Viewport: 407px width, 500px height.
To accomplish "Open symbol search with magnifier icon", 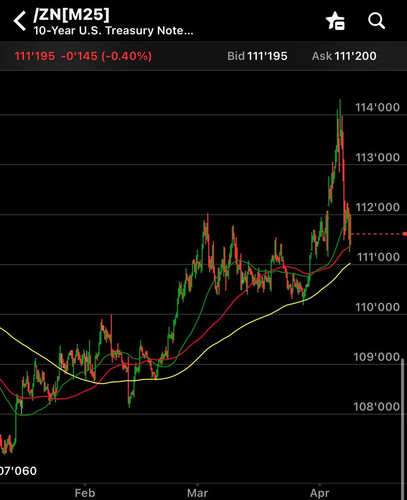I will point(376,21).
